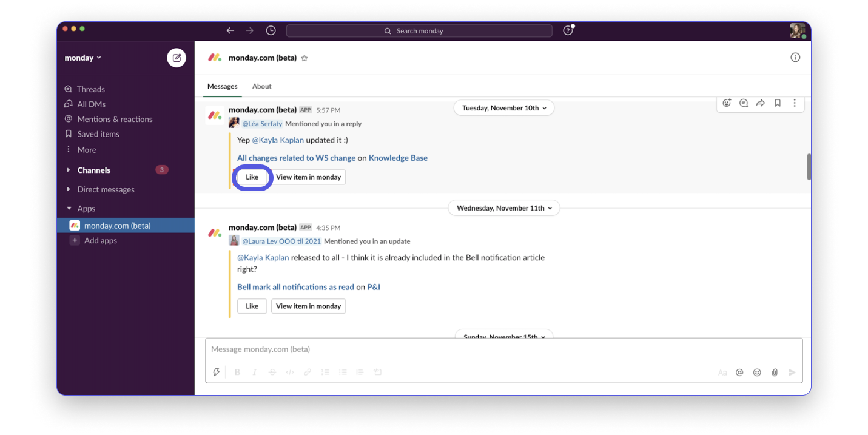The height and width of the screenshot is (435, 868).
Task: Toggle bold formatting in composer
Action: coord(237,373)
